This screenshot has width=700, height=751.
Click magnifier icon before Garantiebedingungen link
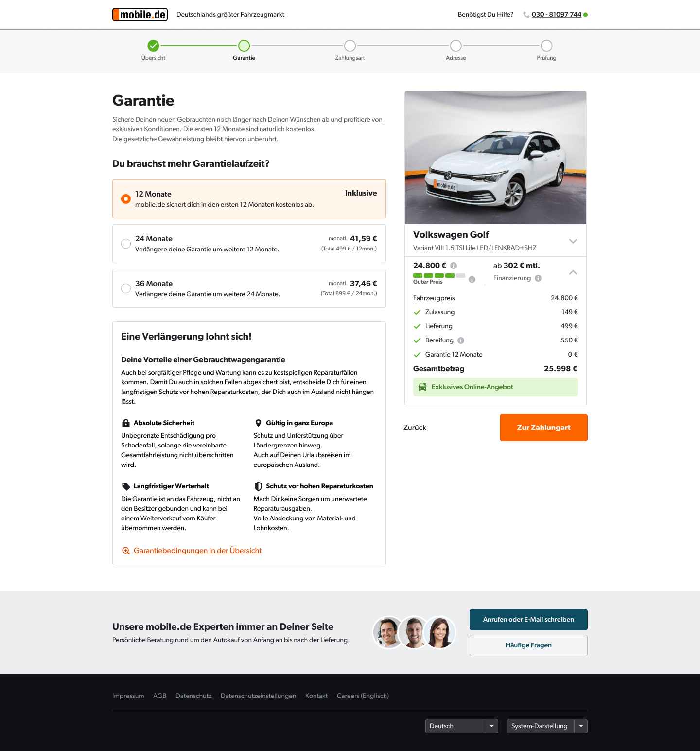point(126,551)
